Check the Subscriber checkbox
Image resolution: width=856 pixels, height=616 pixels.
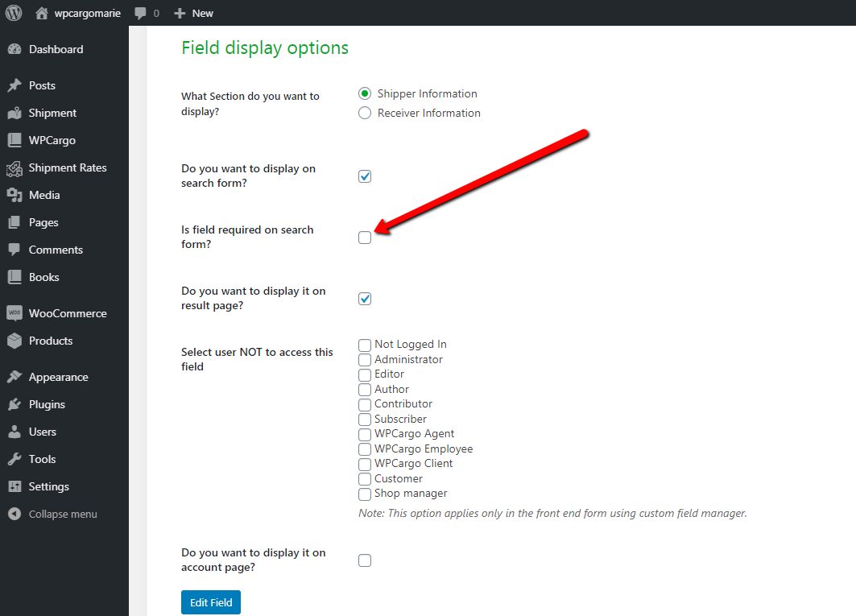point(365,420)
